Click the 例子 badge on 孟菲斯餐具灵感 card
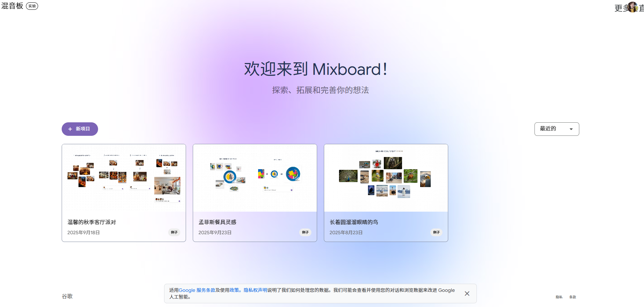This screenshot has height=307, width=644. point(305,232)
